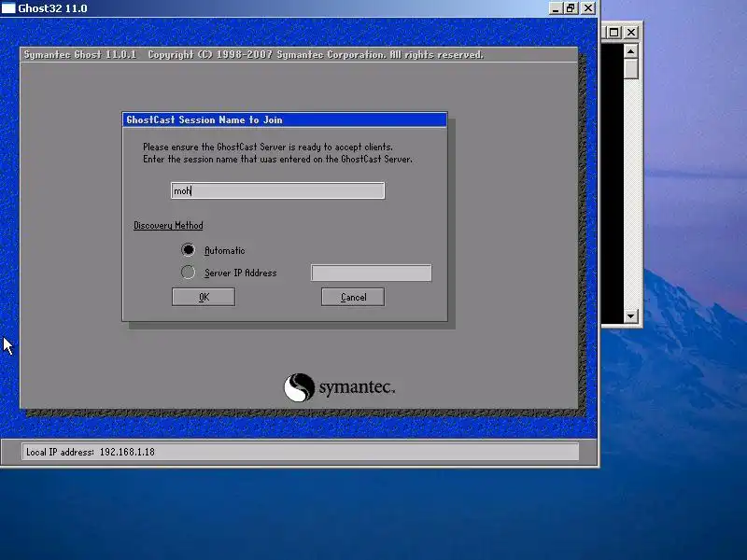Click the Symantec Ghost 11.0.1 copyright header
Image resolution: width=747 pixels, height=560 pixels.
253,55
